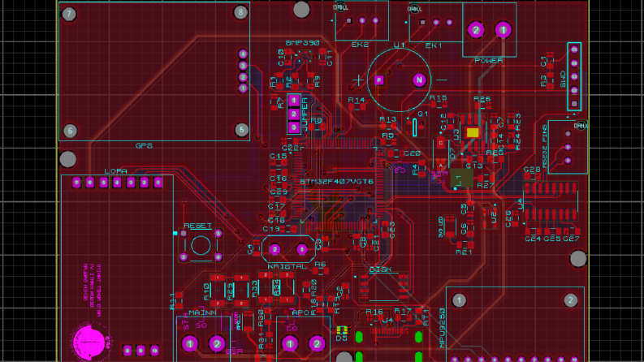
Task: Select pad 2 of the MAINN connector
Action: click(x=217, y=343)
